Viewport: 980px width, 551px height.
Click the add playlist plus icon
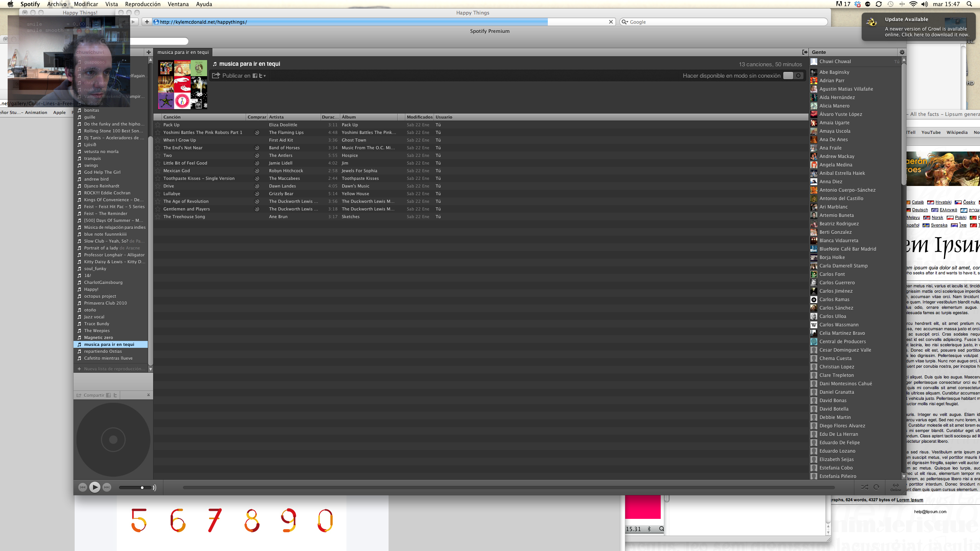click(149, 52)
